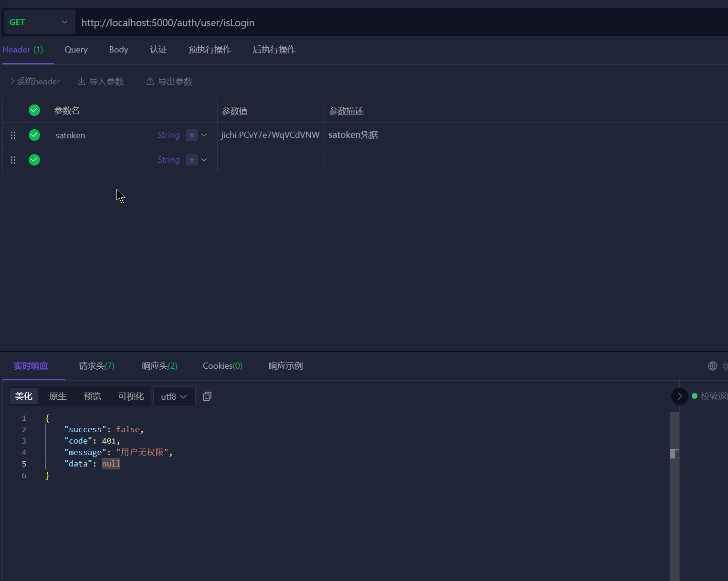
Task: Open the 认证 tab
Action: click(x=158, y=50)
